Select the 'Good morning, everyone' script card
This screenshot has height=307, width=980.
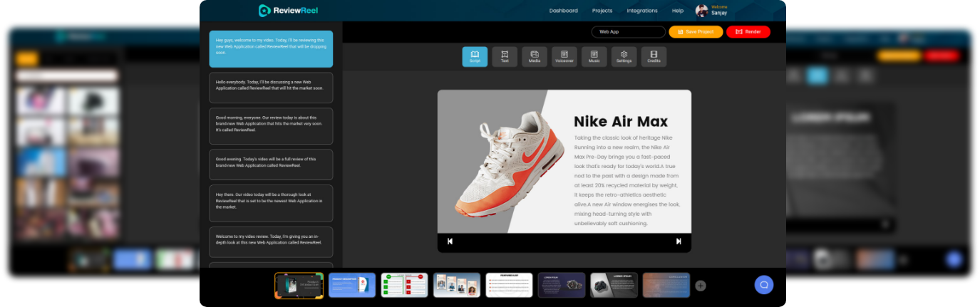[x=271, y=126]
